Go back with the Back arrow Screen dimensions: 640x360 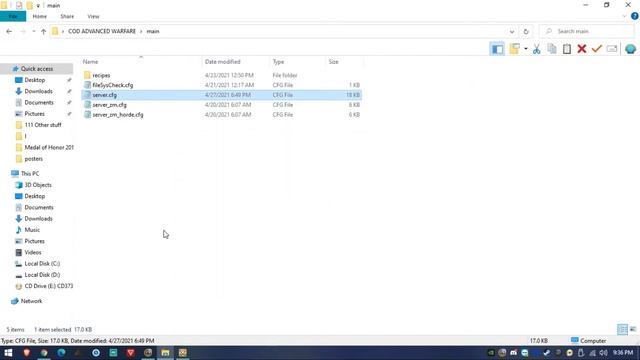pos(9,31)
